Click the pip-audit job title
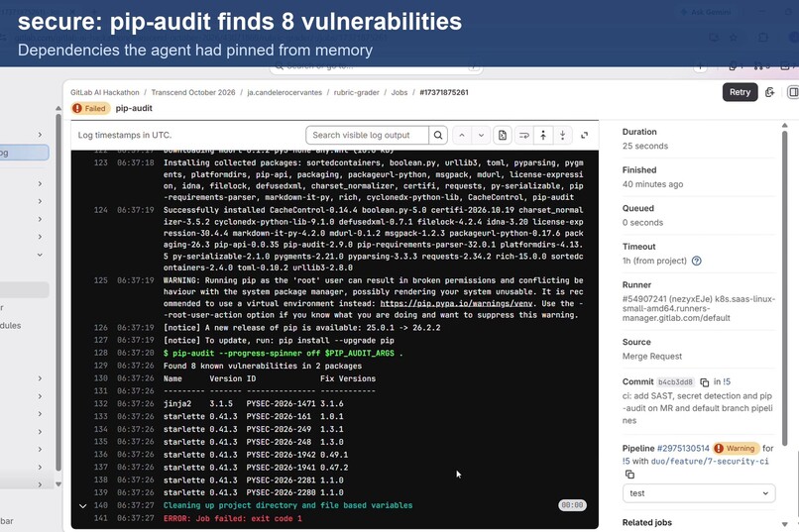The image size is (799, 532). [134, 108]
